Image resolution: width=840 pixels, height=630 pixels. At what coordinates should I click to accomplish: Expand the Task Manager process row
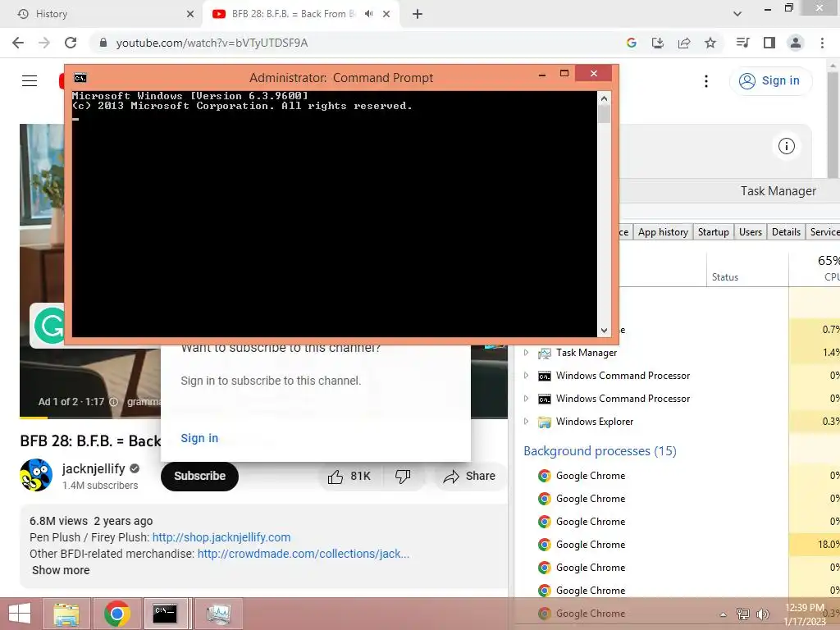click(x=526, y=353)
